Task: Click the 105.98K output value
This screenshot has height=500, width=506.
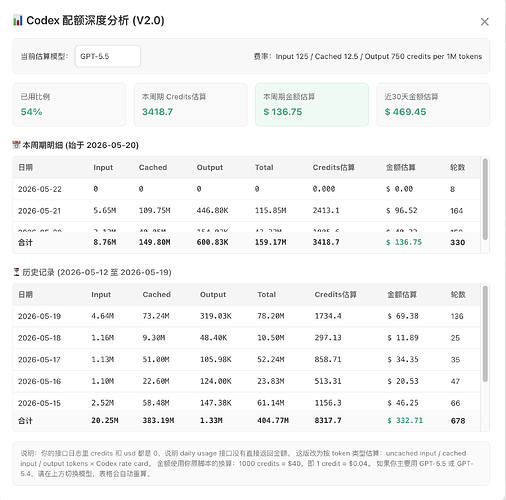Action: tap(216, 360)
